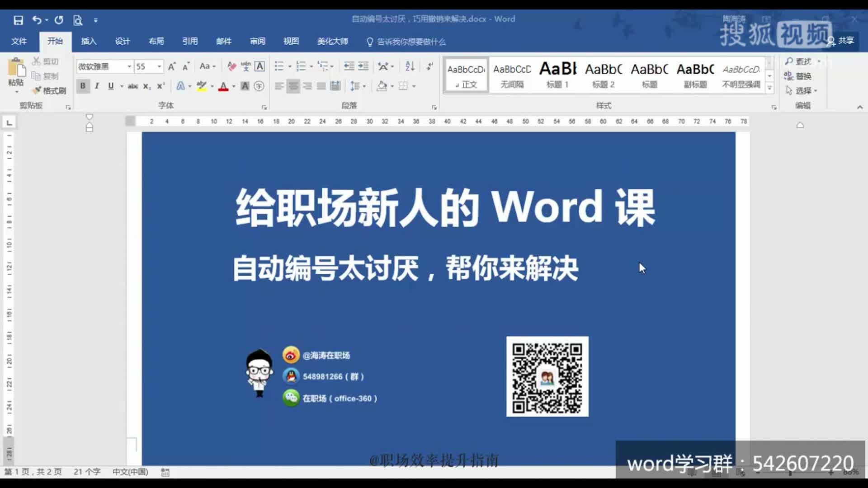The height and width of the screenshot is (488, 868).
Task: Open the font size dropdown
Action: click(x=159, y=66)
